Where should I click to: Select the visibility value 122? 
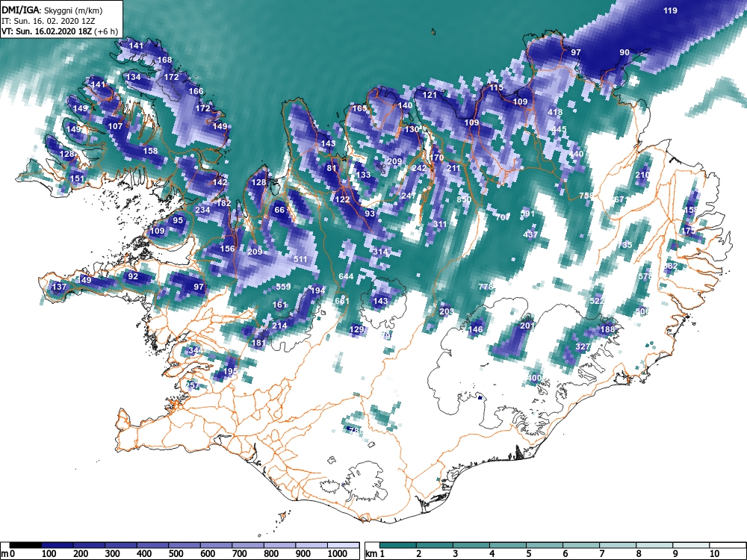pyautogui.click(x=342, y=199)
